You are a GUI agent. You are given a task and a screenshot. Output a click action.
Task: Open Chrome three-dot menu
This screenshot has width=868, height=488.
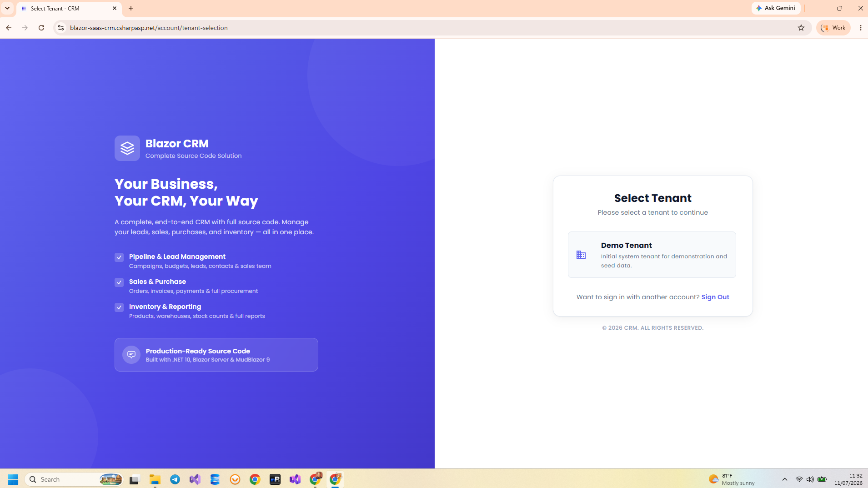click(x=861, y=28)
